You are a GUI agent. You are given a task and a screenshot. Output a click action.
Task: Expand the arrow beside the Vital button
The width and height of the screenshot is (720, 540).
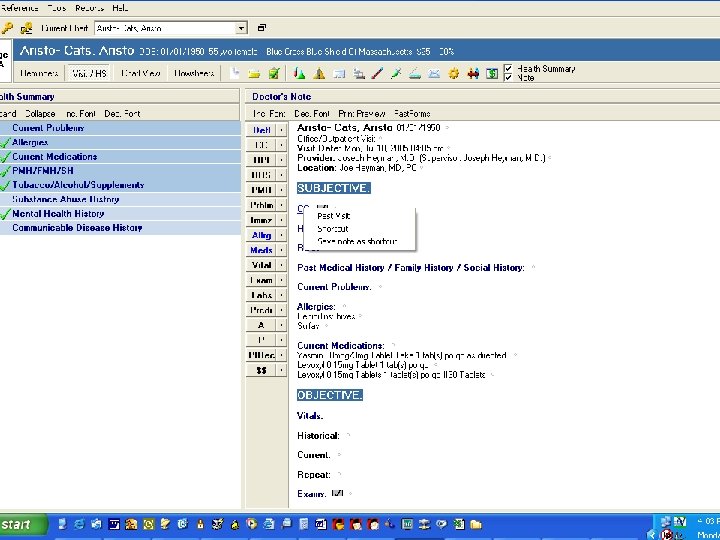click(x=281, y=265)
